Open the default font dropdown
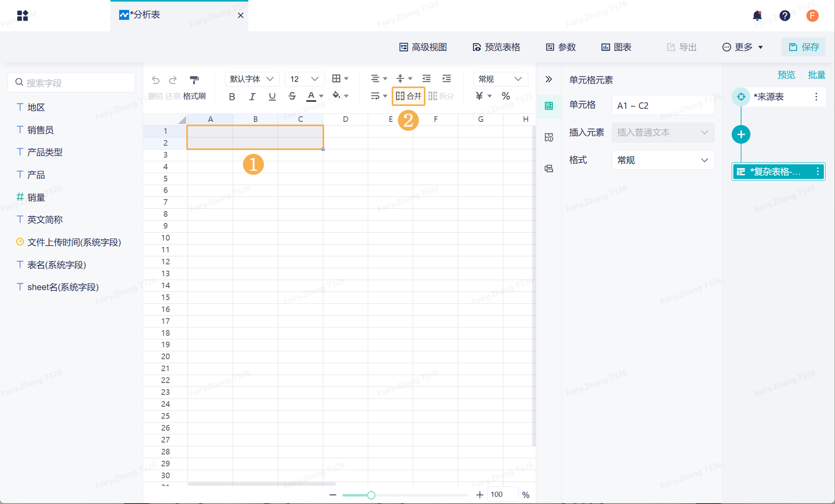This screenshot has height=504, width=835. pos(252,79)
